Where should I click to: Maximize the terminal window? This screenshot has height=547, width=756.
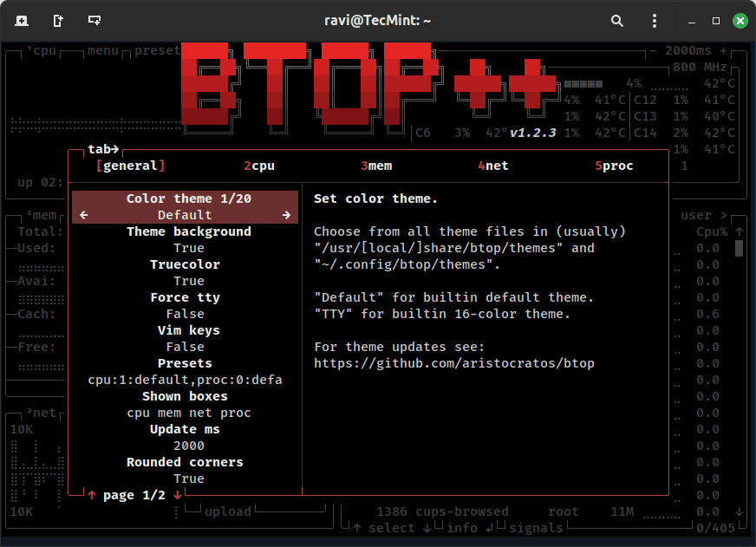pos(716,21)
